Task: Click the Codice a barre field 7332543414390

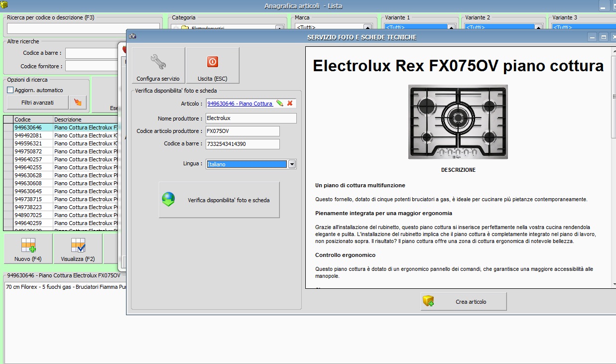Action: [x=242, y=144]
